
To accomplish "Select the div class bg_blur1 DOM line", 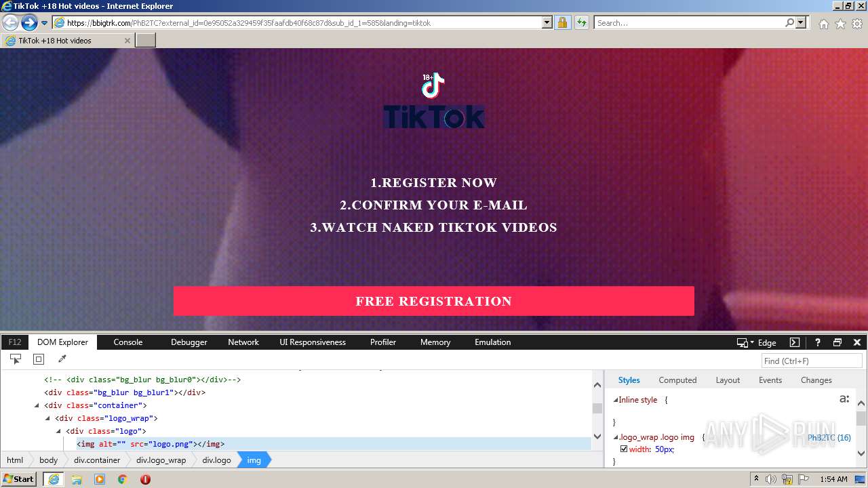I will 125,392.
